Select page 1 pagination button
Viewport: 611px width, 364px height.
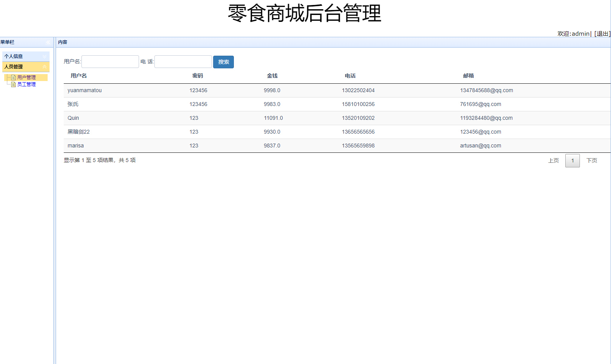point(573,160)
